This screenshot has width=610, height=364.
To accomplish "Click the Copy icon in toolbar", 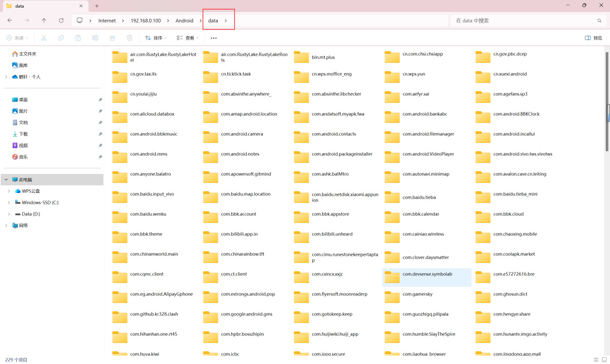I will pyautogui.click(x=61, y=38).
